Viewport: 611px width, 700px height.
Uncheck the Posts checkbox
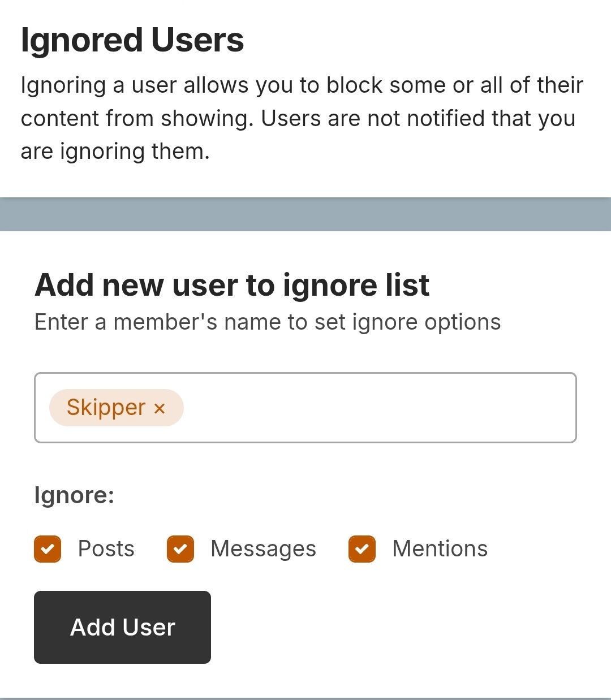(x=48, y=549)
